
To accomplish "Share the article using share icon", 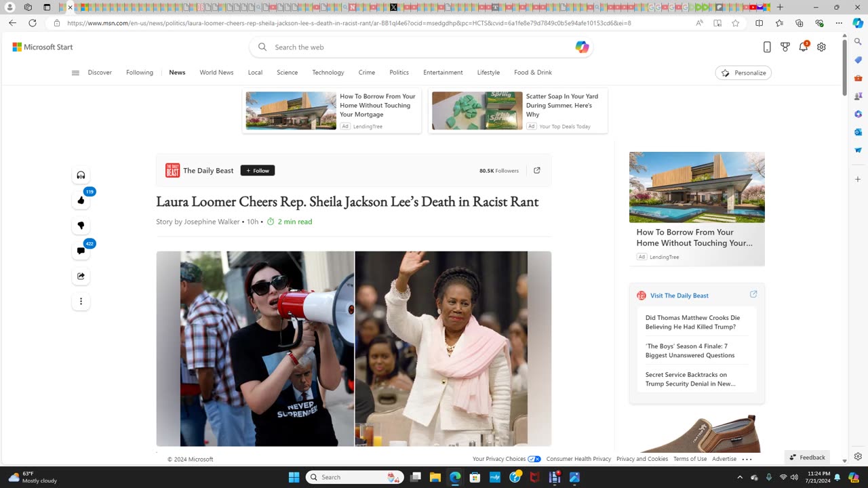I will (x=81, y=276).
